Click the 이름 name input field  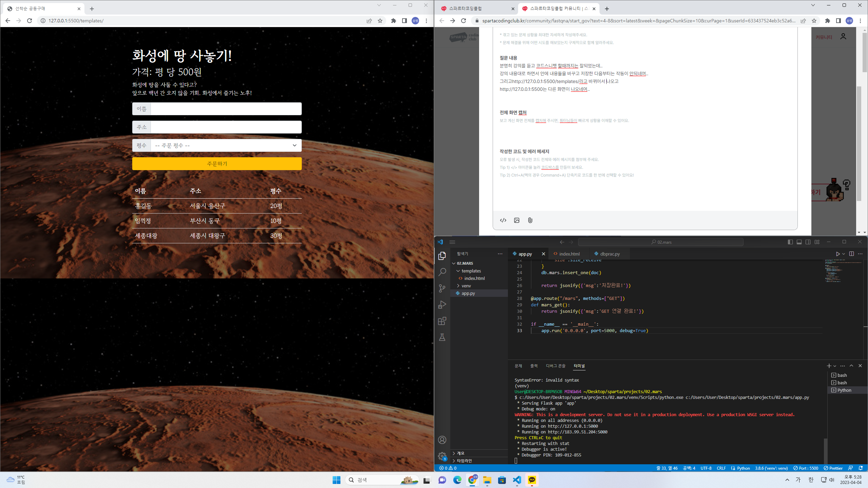(226, 109)
